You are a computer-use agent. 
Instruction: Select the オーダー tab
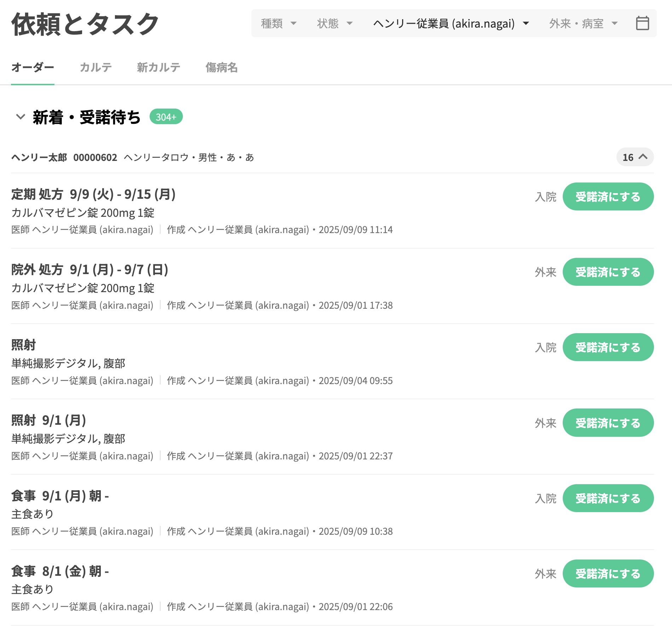click(x=33, y=67)
